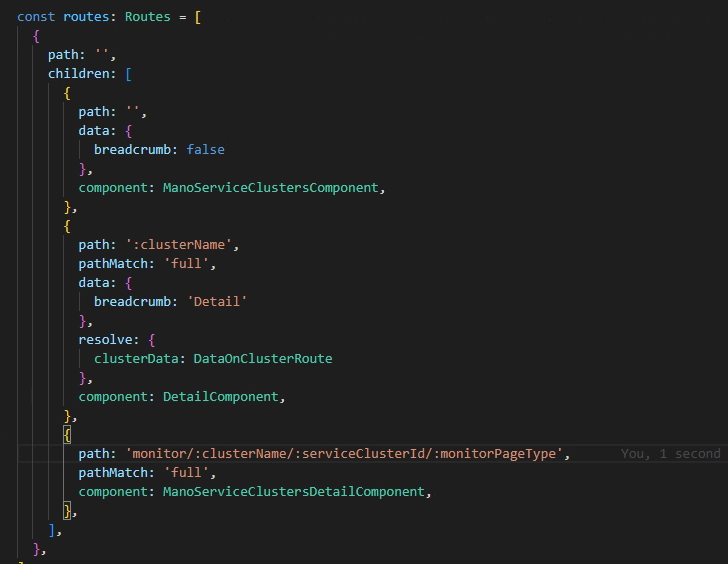Click the 'DataOnClusterRoute' identifier
Image resolution: width=728 pixels, height=564 pixels.
[x=263, y=359]
